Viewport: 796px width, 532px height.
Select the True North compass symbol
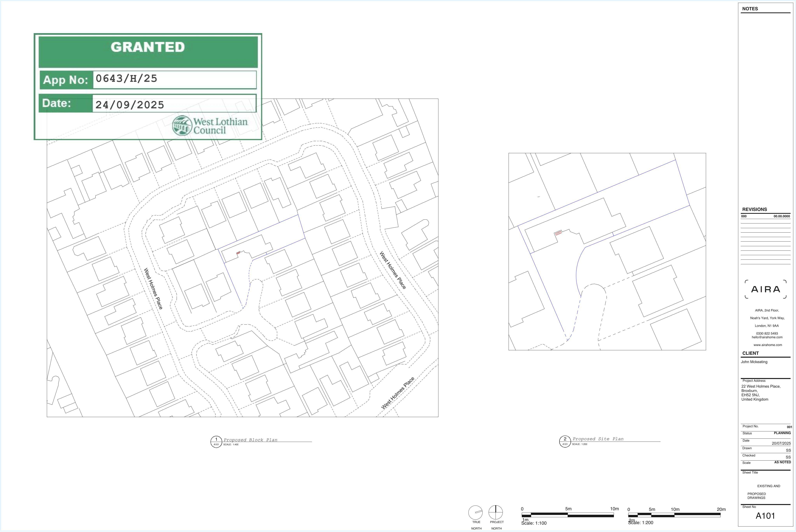pos(475,512)
